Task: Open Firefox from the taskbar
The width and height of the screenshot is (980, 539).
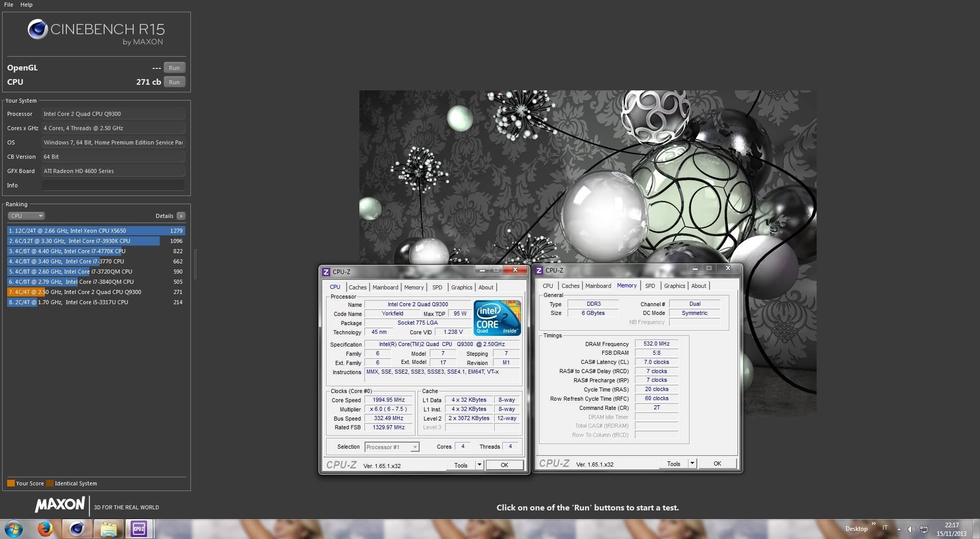Action: tap(45, 529)
